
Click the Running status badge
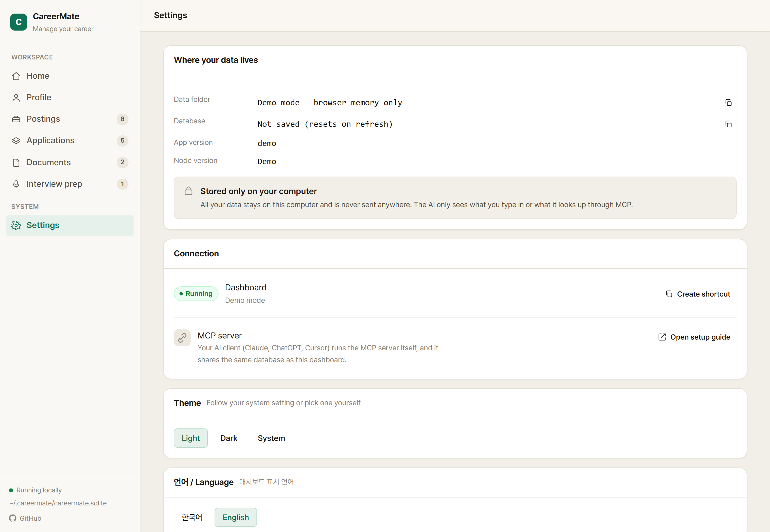point(196,294)
